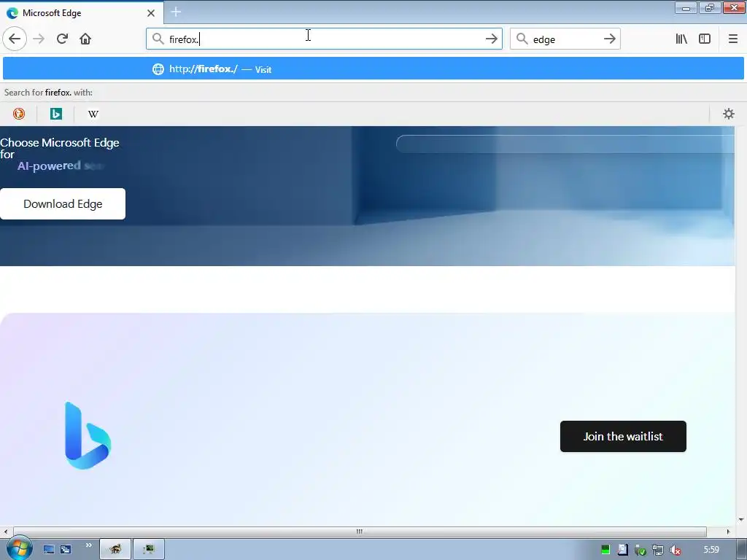The image size is (747, 560).
Task: Open the home page
Action: pyautogui.click(x=85, y=39)
